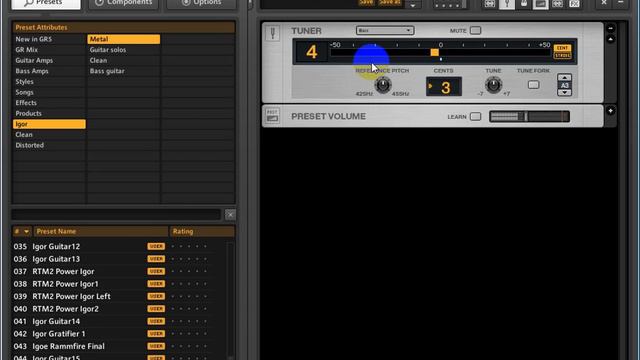Select preset 038 RTM2 Power Igor1

(120, 284)
